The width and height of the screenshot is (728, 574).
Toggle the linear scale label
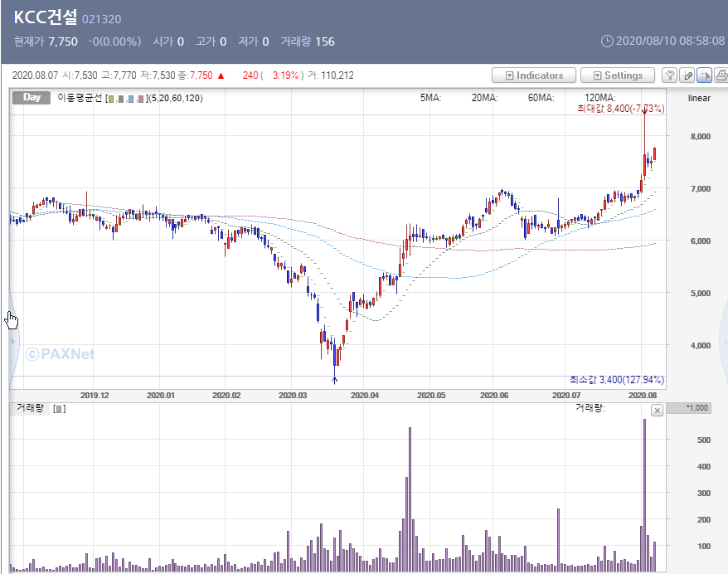pos(699,98)
